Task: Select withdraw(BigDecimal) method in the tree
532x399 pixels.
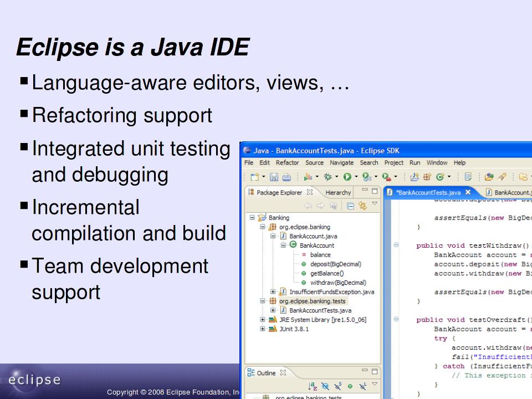Action: click(x=338, y=283)
